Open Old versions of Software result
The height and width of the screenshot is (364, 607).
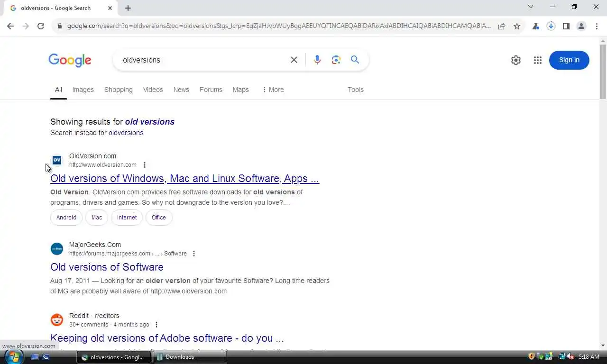tap(107, 267)
